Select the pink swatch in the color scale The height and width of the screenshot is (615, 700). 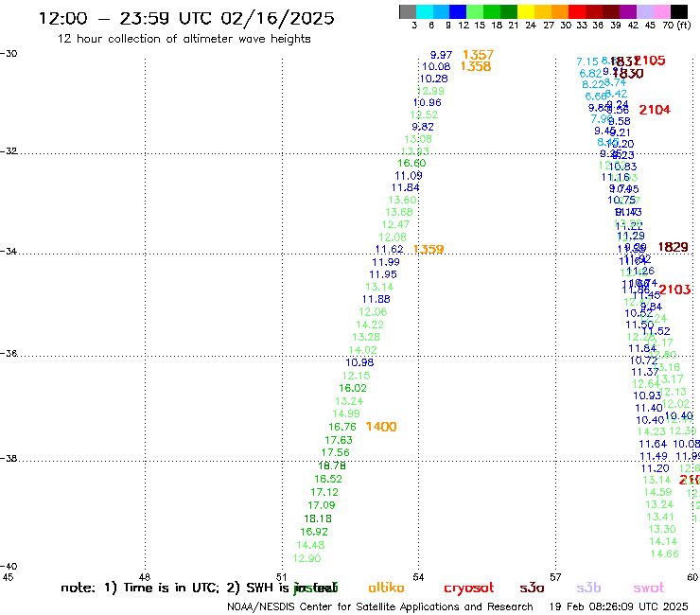[662, 11]
